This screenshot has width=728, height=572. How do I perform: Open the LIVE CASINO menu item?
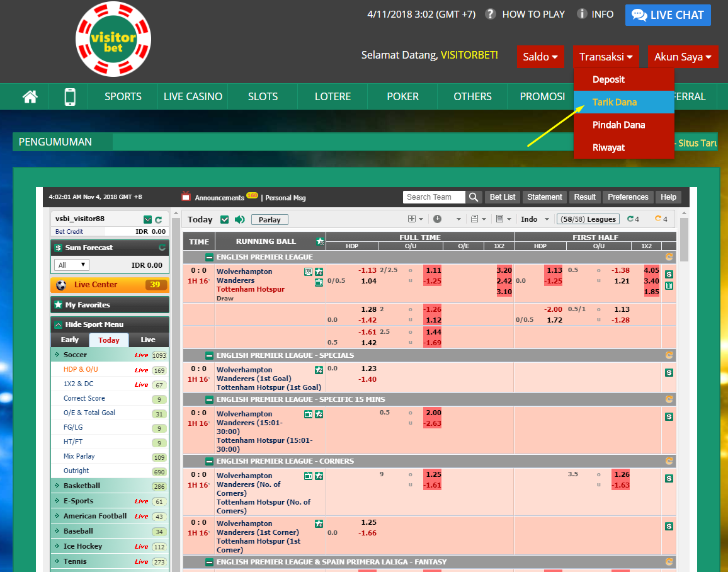click(193, 96)
